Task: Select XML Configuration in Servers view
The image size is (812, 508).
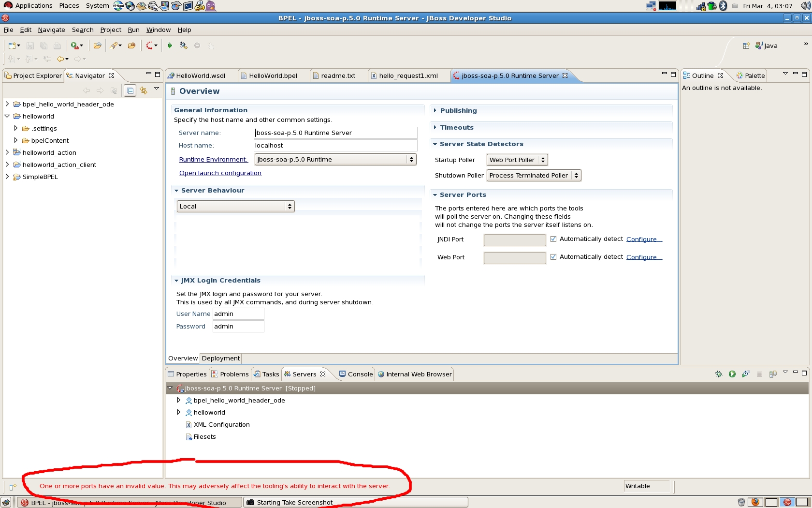Action: pyautogui.click(x=221, y=425)
